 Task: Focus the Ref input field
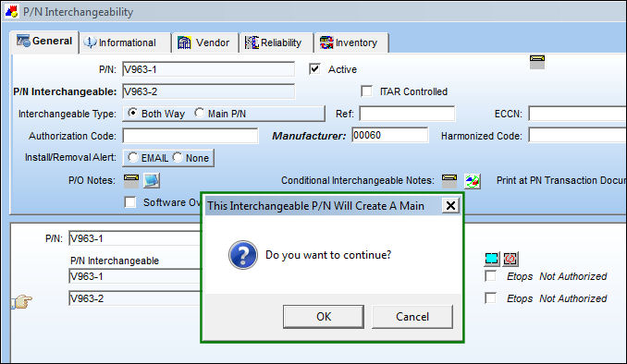pos(407,114)
